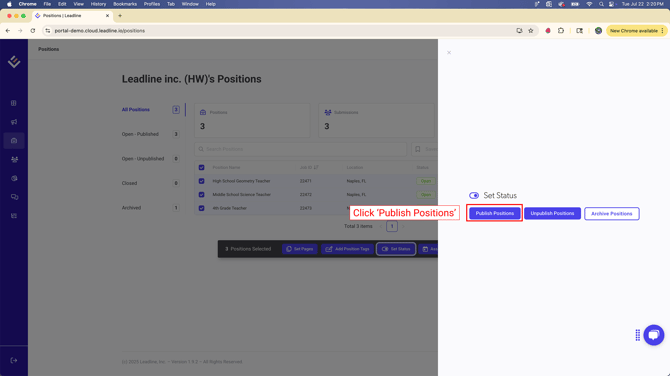The image size is (670, 376).
Task: Click 4th Grade Teacher name
Action: 229,208
